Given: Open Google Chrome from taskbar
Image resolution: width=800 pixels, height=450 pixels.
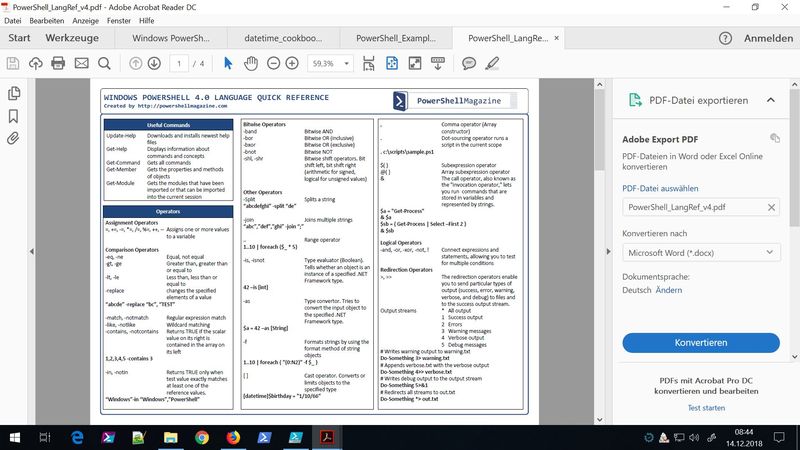Looking at the screenshot, I should coord(202,437).
